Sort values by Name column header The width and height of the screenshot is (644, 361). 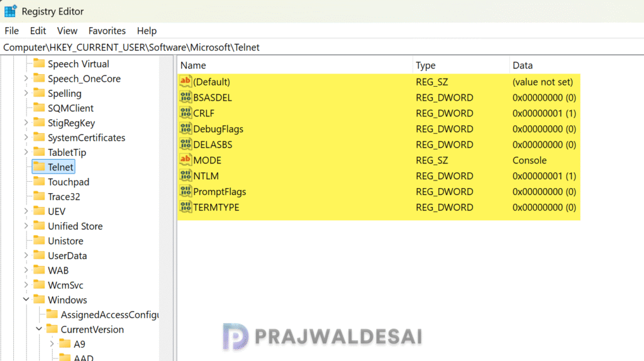295,65
